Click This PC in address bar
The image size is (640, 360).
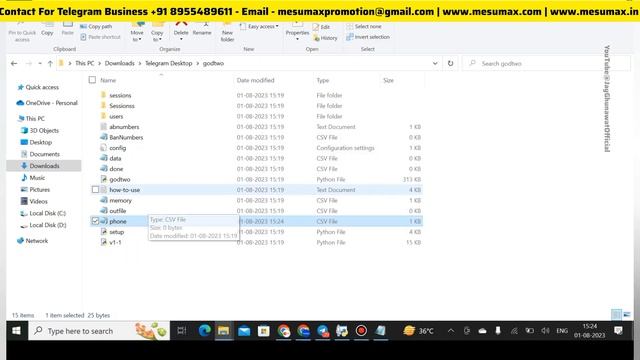[x=84, y=64]
